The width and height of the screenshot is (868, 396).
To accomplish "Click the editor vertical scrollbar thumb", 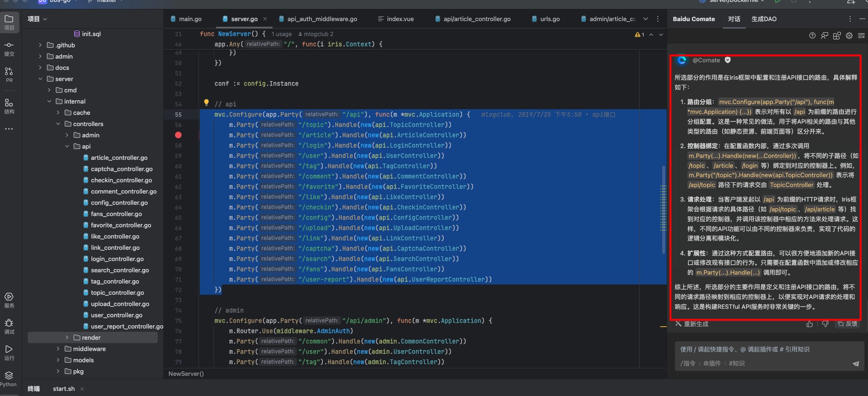I will pyautogui.click(x=663, y=209).
